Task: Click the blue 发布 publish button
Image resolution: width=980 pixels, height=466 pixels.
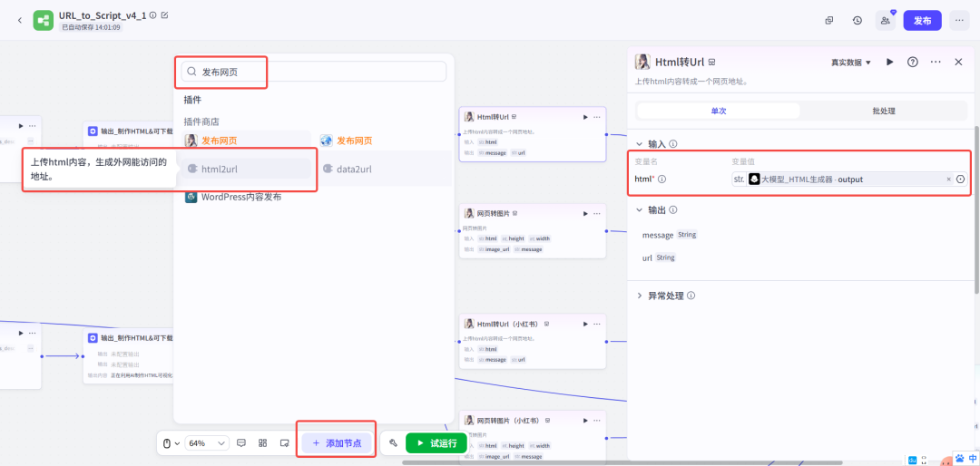Action: pyautogui.click(x=923, y=20)
